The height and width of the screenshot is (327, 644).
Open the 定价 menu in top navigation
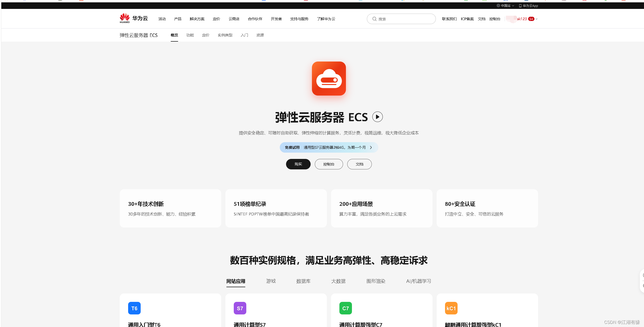tap(216, 19)
